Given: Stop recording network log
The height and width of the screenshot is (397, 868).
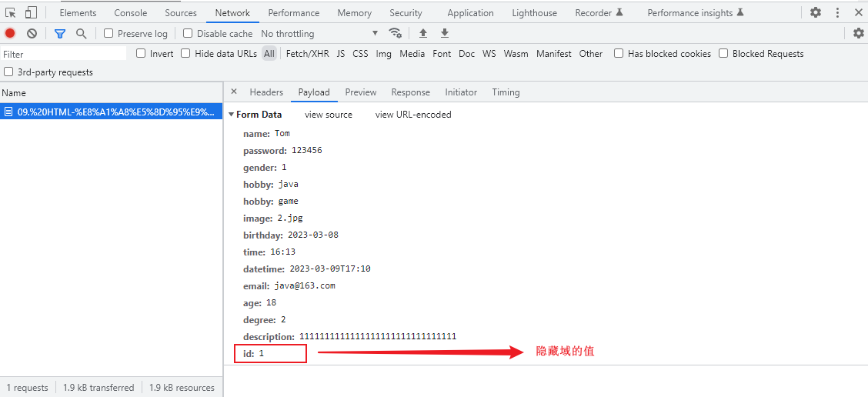Looking at the screenshot, I should pyautogui.click(x=10, y=33).
